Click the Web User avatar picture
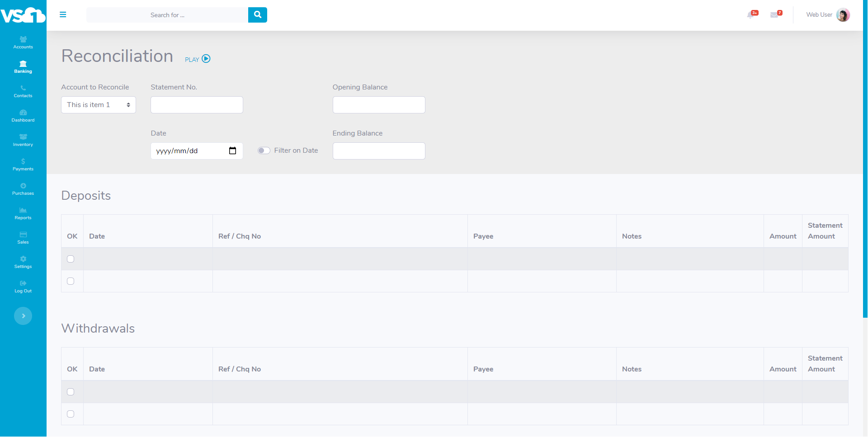The image size is (868, 437). click(x=843, y=15)
